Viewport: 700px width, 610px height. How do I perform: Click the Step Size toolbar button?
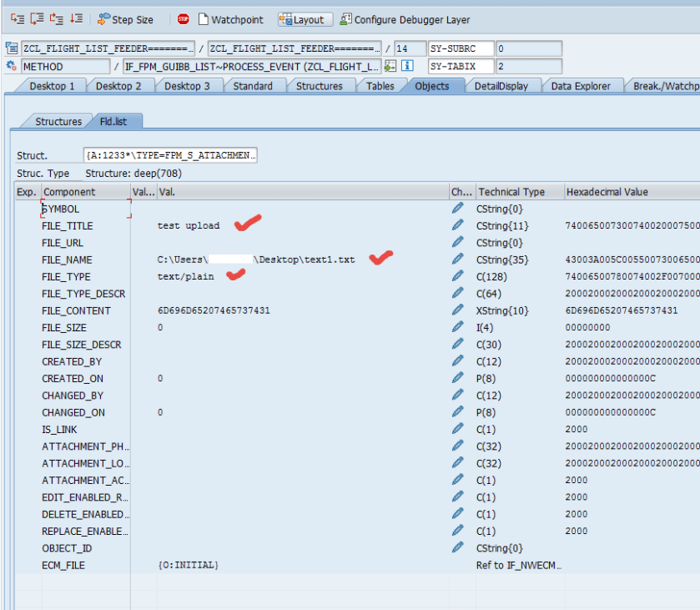point(126,19)
